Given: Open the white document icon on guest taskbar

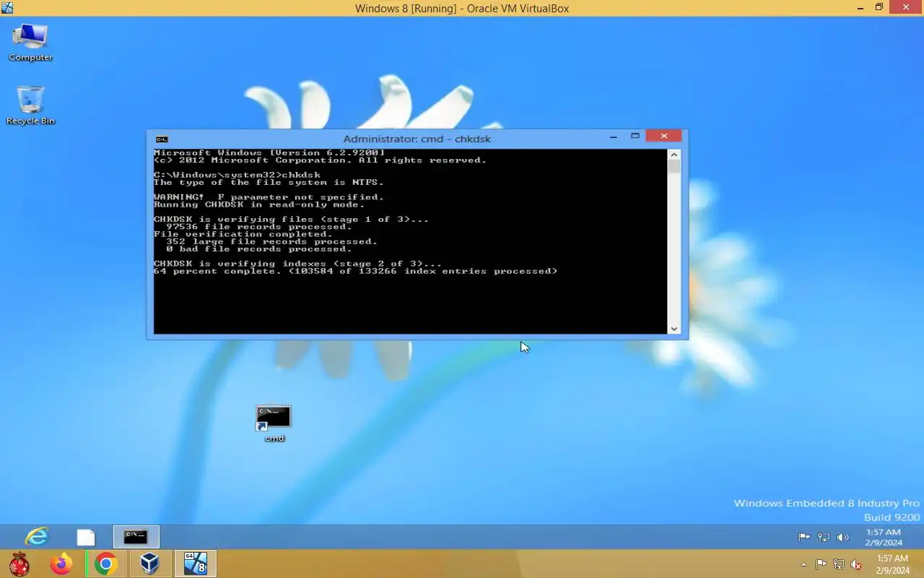Looking at the screenshot, I should (x=86, y=538).
